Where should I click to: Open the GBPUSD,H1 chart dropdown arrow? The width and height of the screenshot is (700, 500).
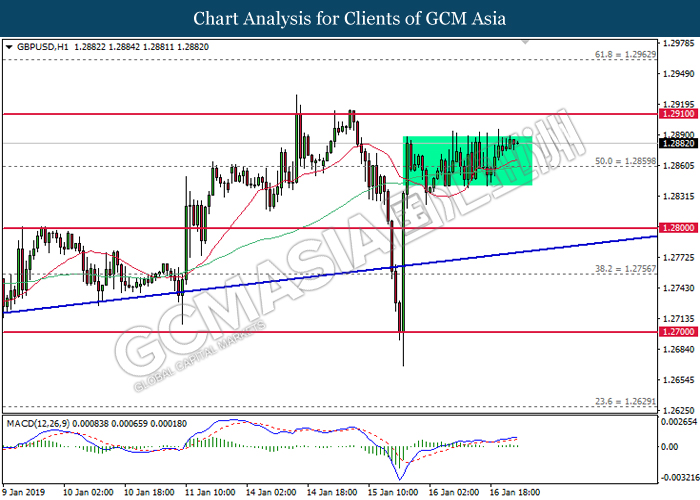click(x=8, y=47)
